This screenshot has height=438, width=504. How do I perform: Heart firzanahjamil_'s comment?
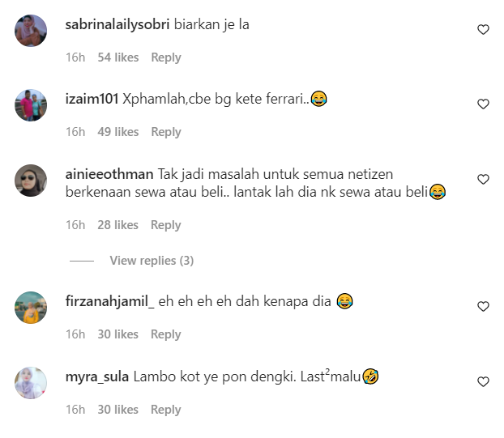[x=483, y=306]
